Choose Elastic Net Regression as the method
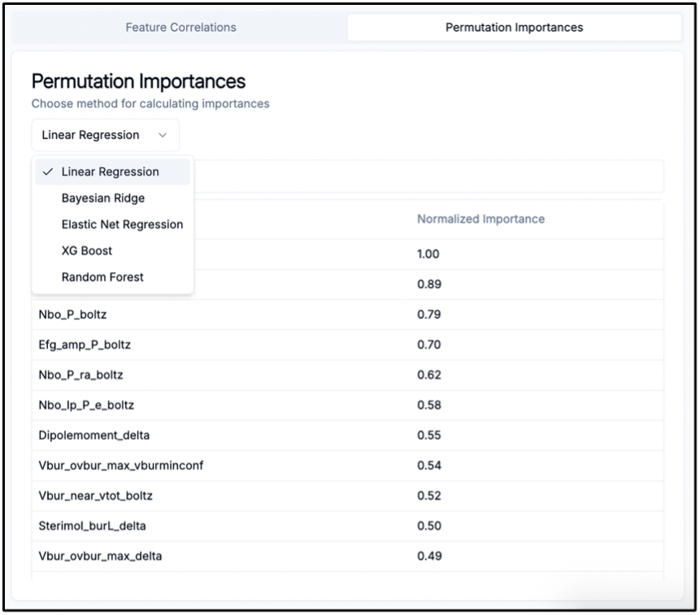The width and height of the screenshot is (700, 615). 122,224
